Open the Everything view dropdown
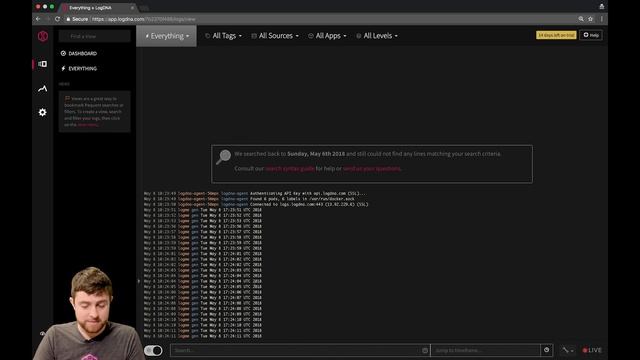 pyautogui.click(x=167, y=36)
